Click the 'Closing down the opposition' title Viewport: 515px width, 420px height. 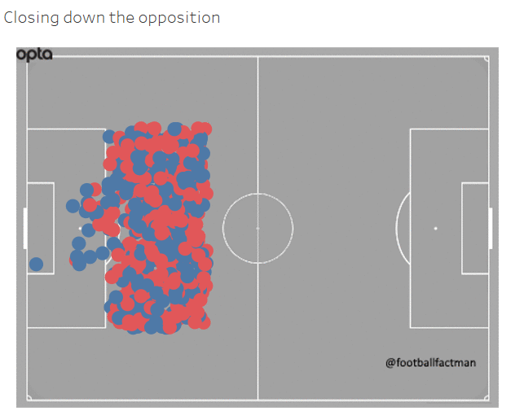(x=112, y=17)
